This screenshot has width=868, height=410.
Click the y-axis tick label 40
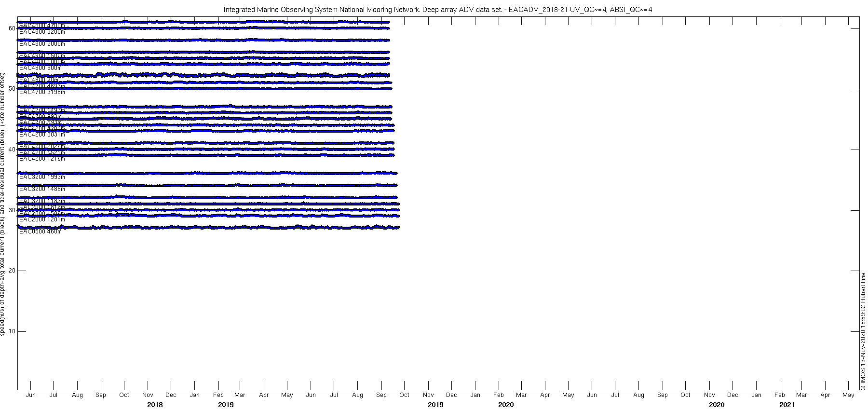point(12,150)
